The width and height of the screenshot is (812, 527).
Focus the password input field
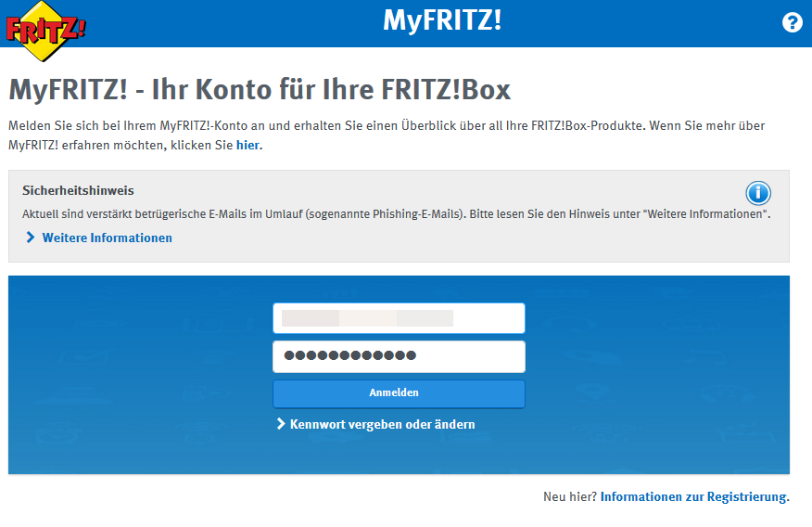[x=399, y=356]
